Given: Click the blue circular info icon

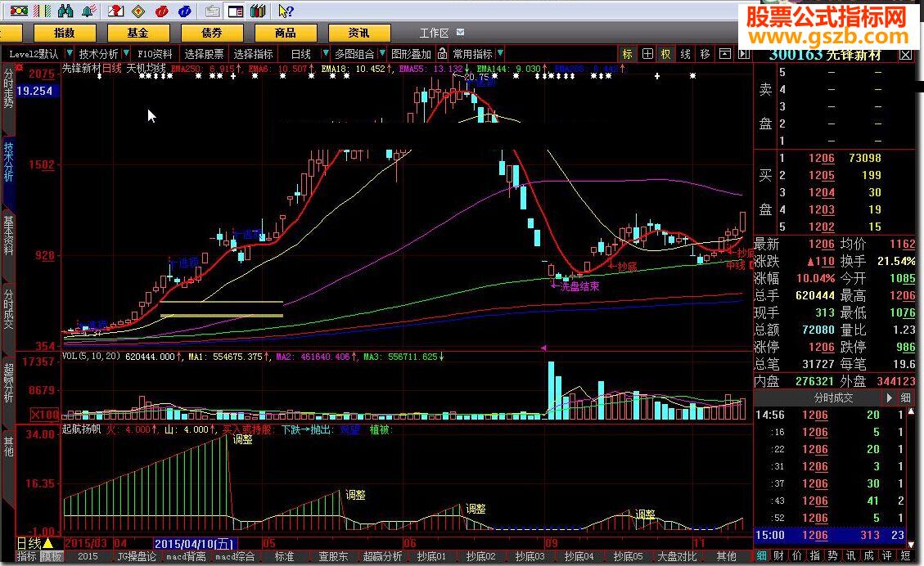Looking at the screenshot, I should point(186,11).
